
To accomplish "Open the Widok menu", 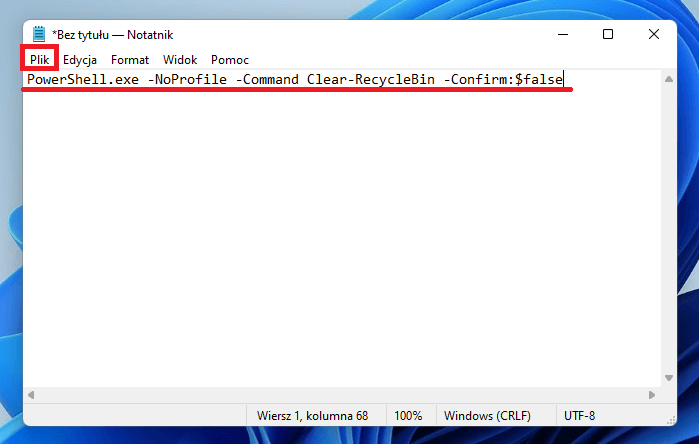I will pyautogui.click(x=180, y=59).
